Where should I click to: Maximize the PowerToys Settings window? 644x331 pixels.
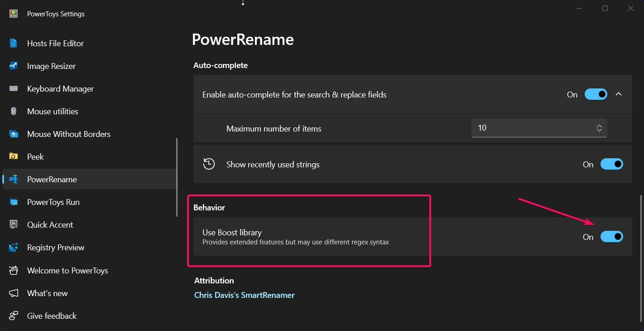605,8
